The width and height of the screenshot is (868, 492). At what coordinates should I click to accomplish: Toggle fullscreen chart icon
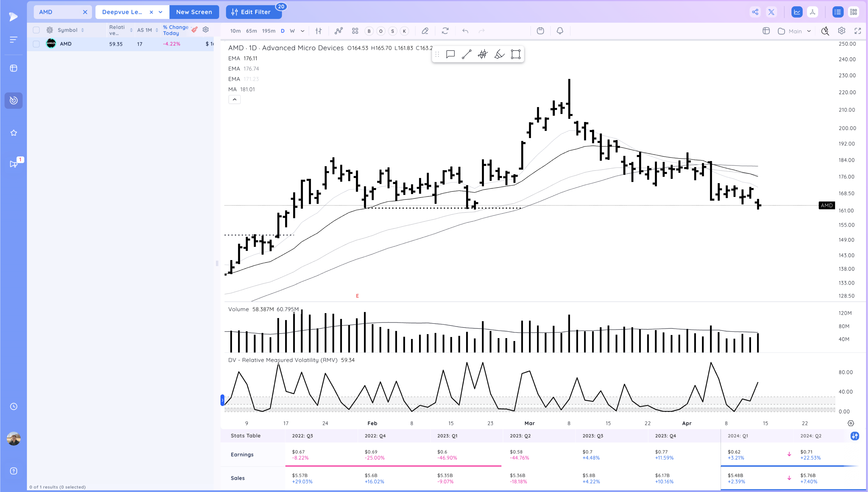pyautogui.click(x=858, y=31)
